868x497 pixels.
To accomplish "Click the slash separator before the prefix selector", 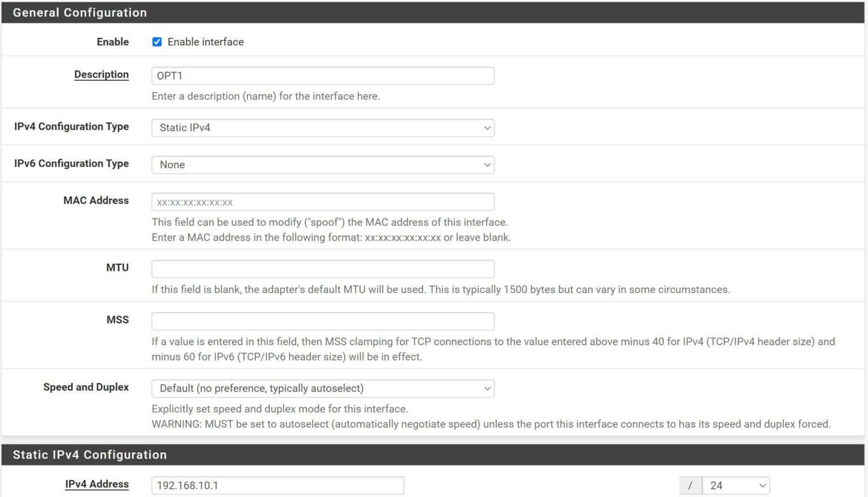I will click(x=691, y=485).
